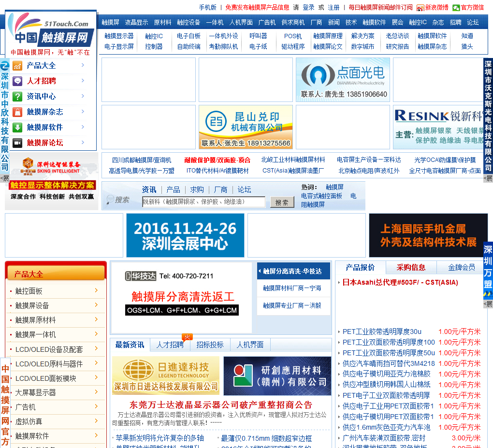Click the 资讯中心 green question icon
The height and width of the screenshot is (448, 493).
click(x=17, y=97)
